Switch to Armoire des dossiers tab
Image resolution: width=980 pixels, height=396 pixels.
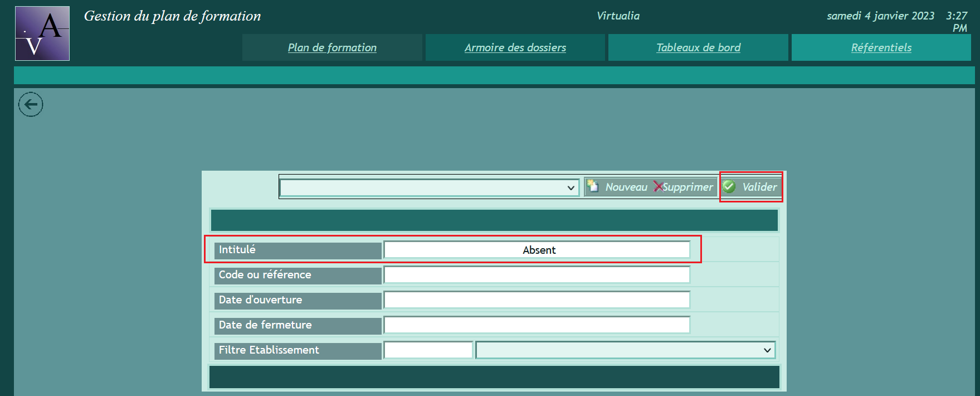coord(515,48)
